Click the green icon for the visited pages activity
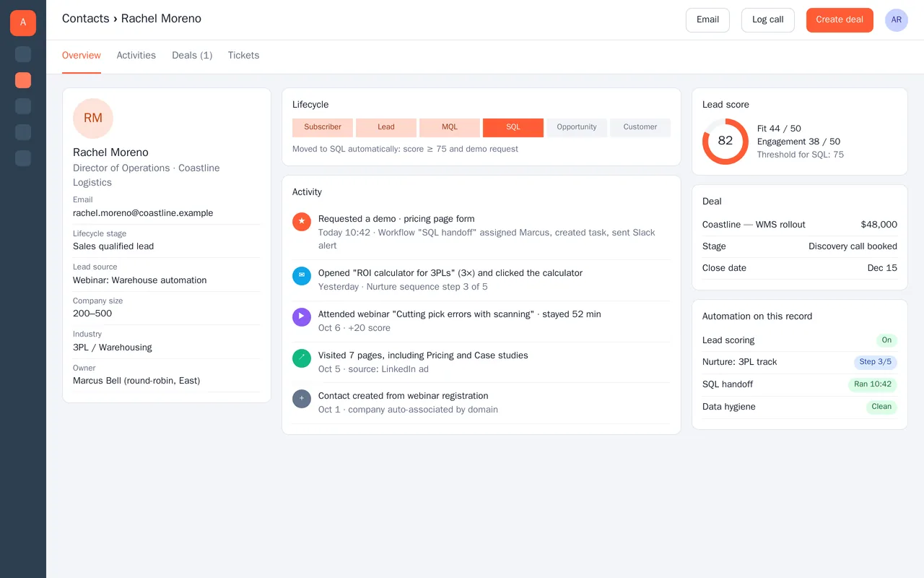This screenshot has width=924, height=578. [302, 358]
